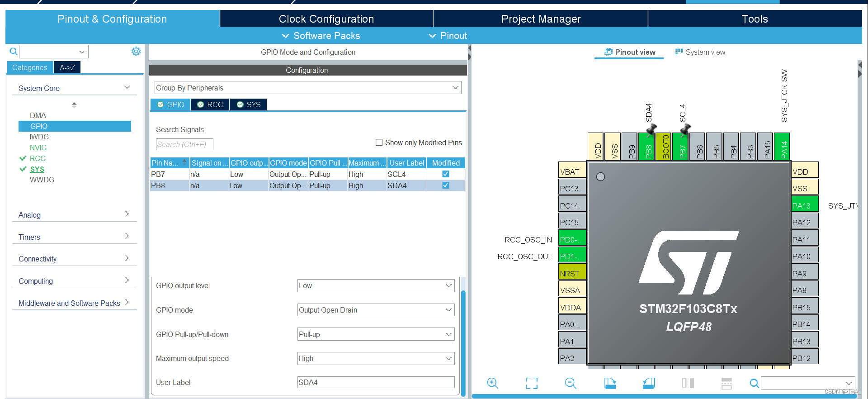Open the settings gear in categories panel
Image resolution: width=868 pixels, height=399 pixels.
[x=136, y=51]
